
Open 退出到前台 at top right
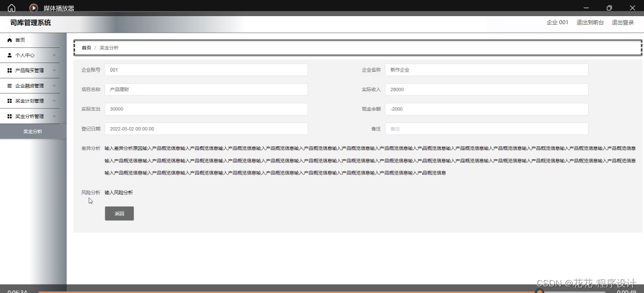tap(591, 22)
